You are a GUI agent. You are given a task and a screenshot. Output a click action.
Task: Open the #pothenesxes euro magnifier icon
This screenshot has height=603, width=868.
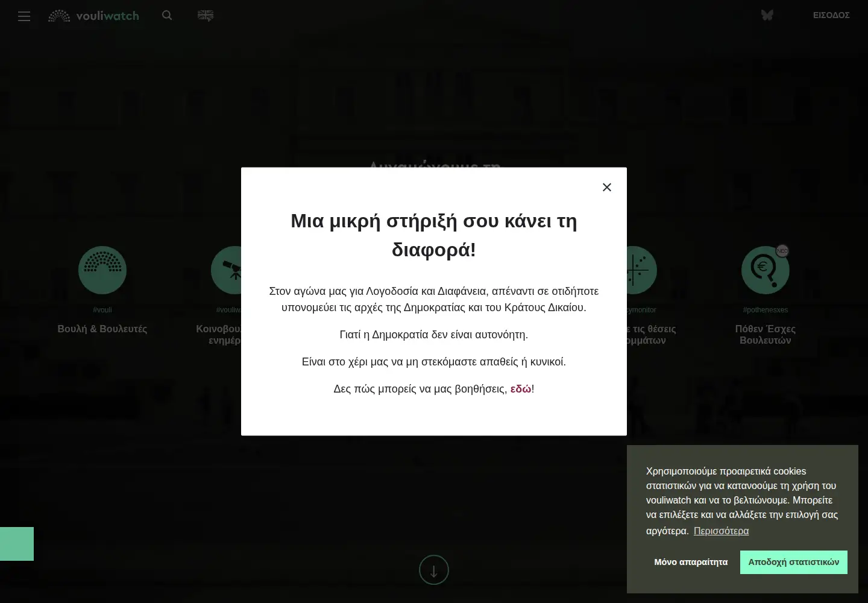point(766,270)
